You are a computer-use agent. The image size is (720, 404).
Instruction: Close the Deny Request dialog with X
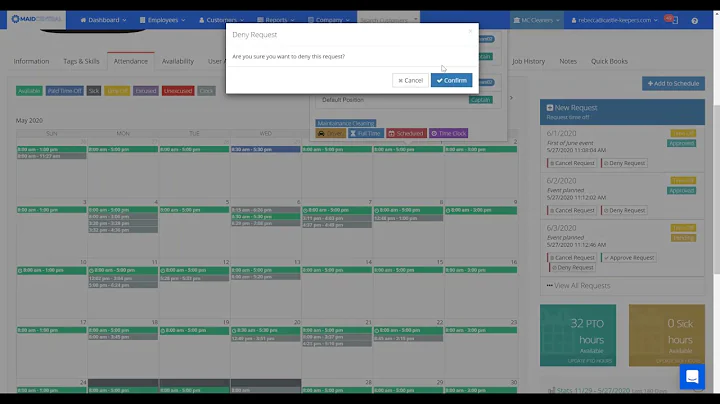(x=470, y=31)
